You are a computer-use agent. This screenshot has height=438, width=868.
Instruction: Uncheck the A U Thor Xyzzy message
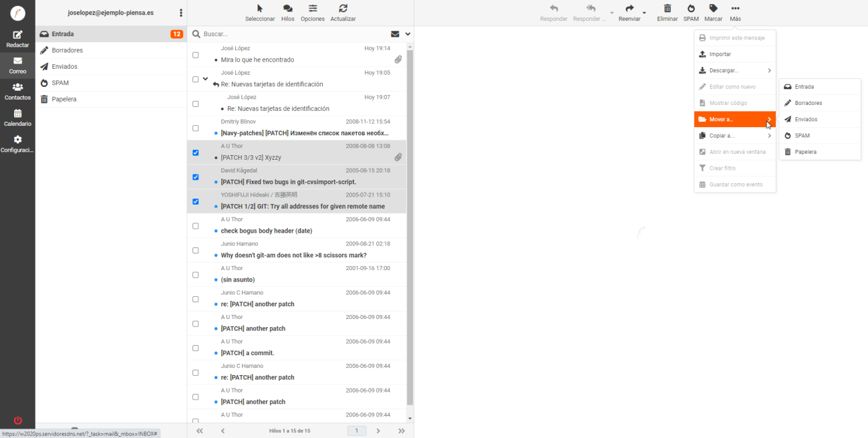(196, 152)
